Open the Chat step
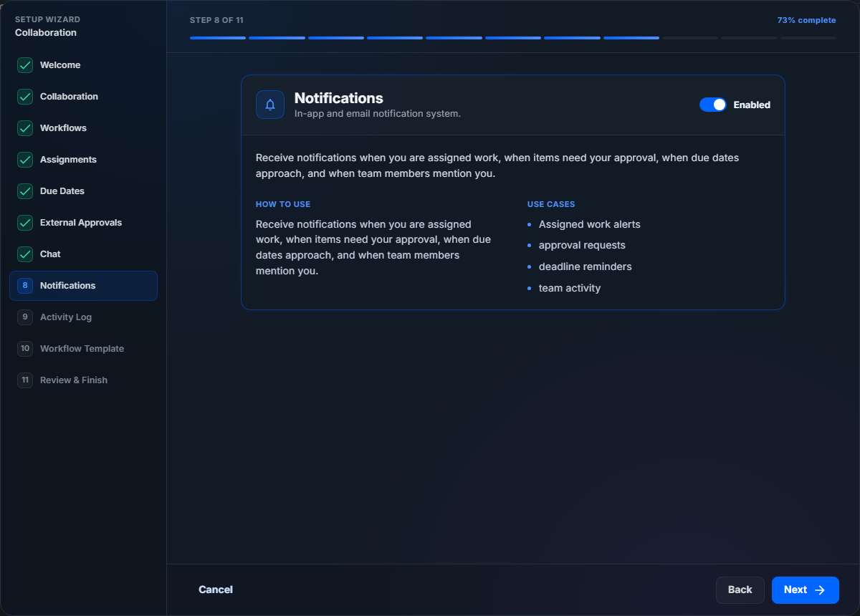Screen dimensions: 860x616 [x=83, y=254]
